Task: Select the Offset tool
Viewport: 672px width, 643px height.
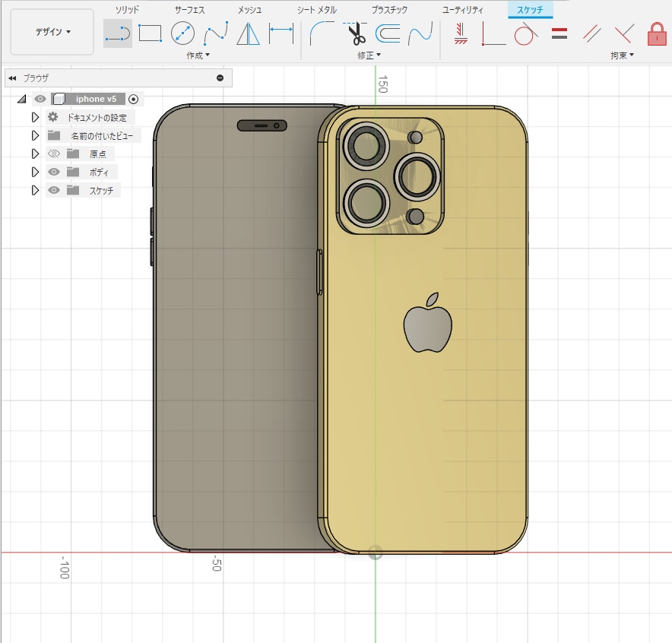Action: tap(388, 33)
